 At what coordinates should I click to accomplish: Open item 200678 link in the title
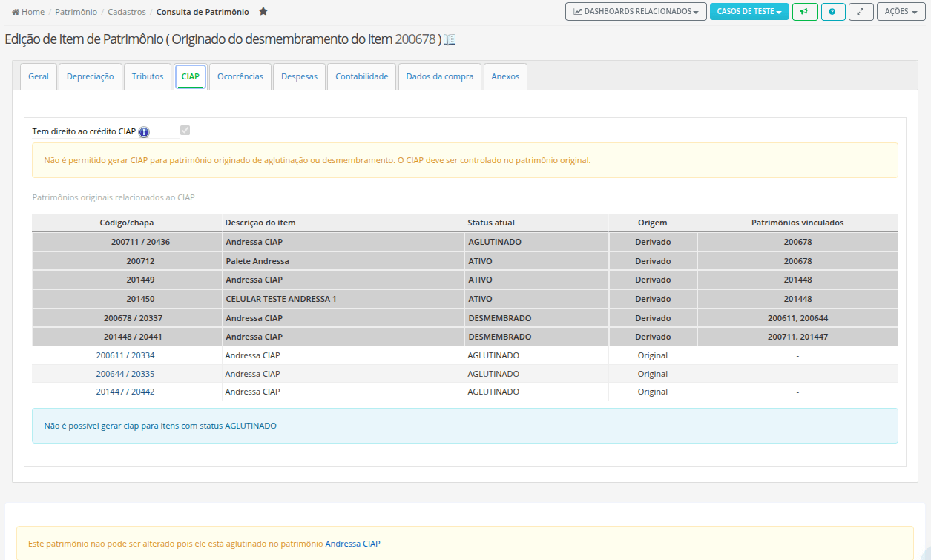tap(415, 39)
